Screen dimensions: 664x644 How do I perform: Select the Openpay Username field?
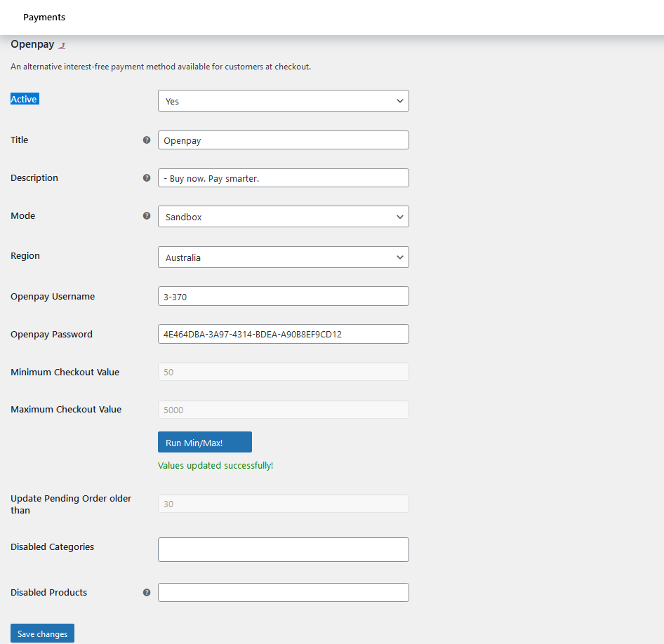(283, 297)
